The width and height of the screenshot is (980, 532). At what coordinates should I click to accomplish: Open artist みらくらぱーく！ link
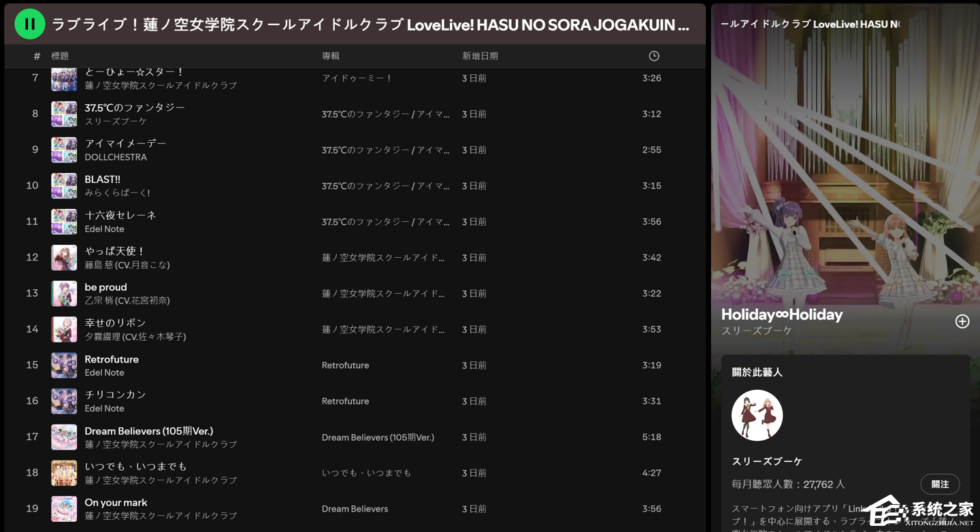coord(117,193)
